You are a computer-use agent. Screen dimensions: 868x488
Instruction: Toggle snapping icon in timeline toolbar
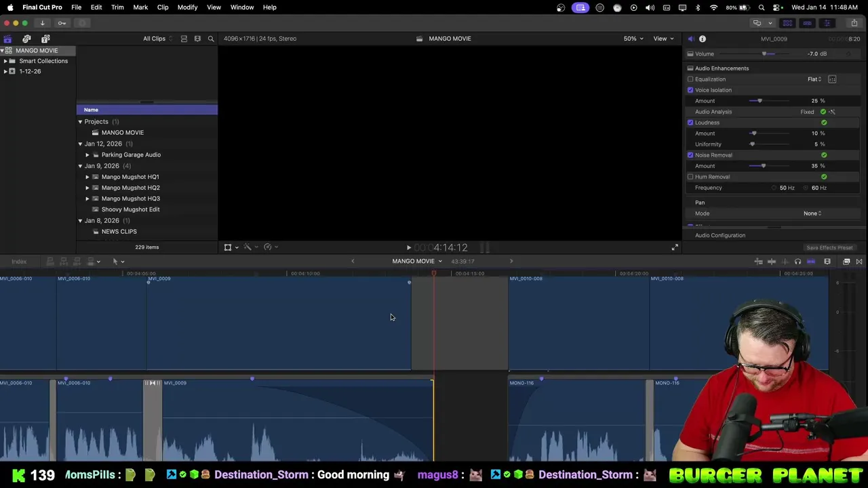point(811,262)
